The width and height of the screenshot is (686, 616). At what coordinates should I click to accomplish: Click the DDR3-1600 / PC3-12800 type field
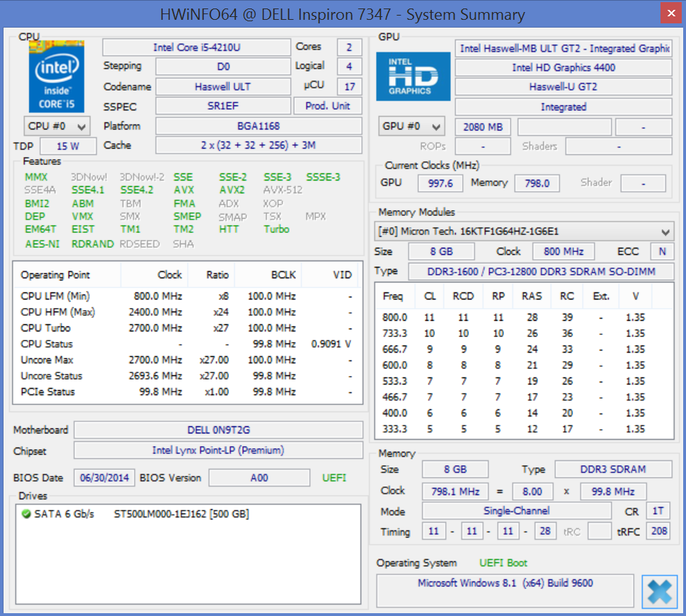tap(541, 272)
